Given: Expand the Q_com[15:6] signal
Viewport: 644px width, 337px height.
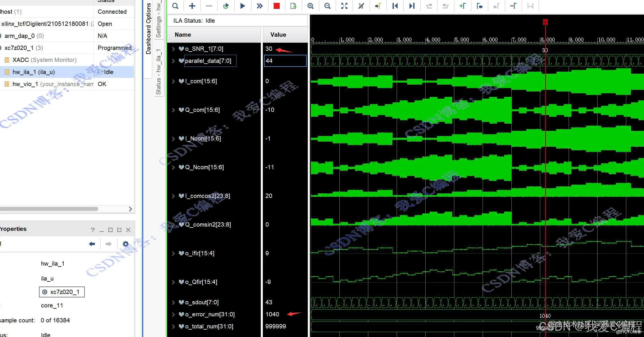Looking at the screenshot, I should 173,110.
